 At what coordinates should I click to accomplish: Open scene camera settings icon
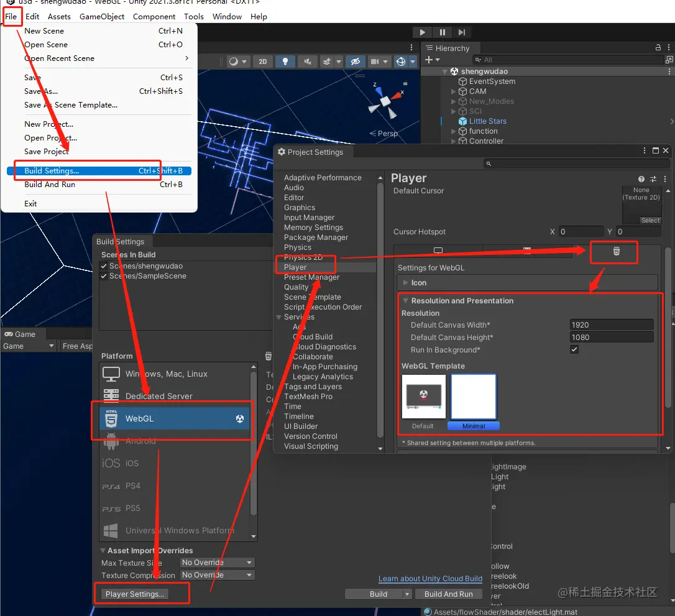pyautogui.click(x=375, y=62)
